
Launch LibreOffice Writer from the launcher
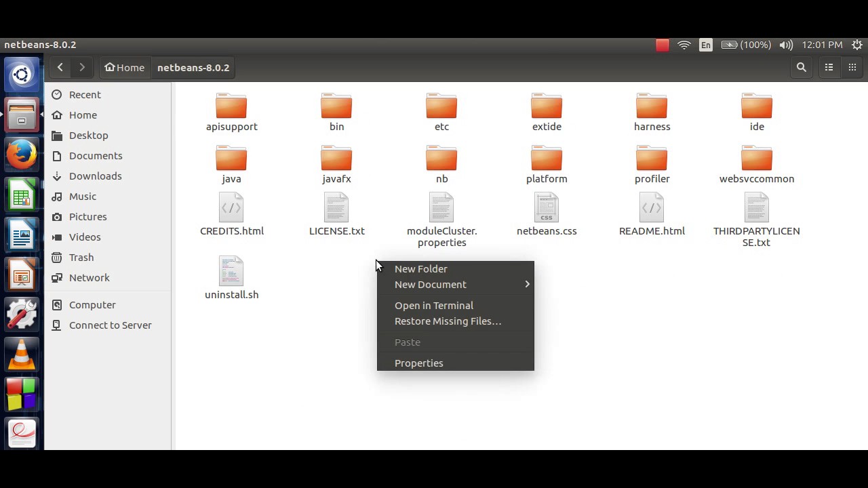(22, 235)
